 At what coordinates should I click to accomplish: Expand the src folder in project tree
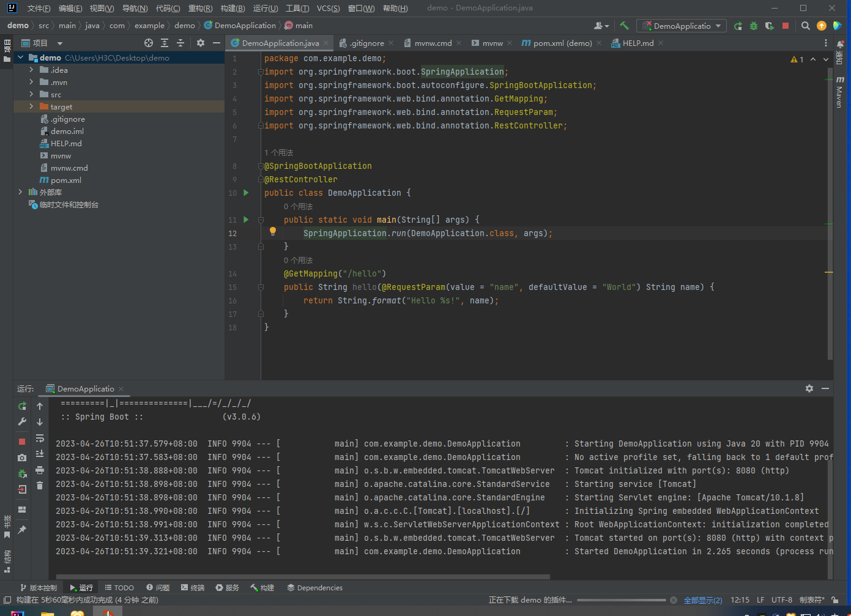pos(31,94)
